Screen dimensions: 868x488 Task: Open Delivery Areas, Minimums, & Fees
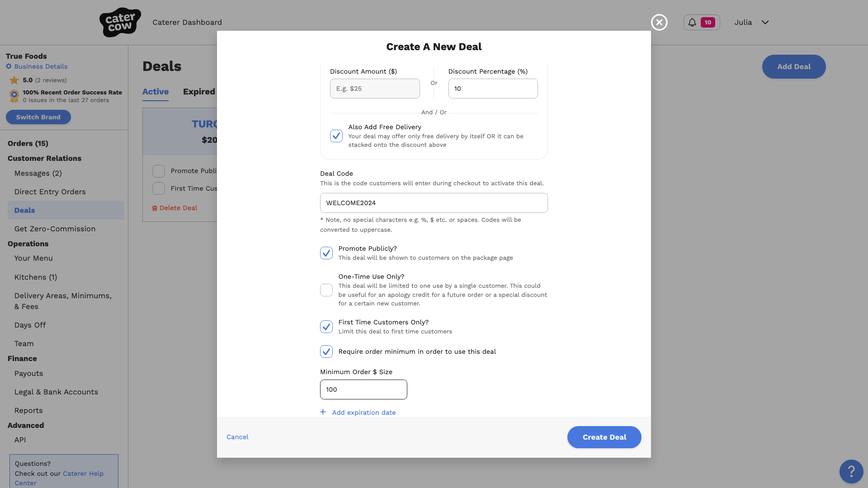click(x=63, y=301)
